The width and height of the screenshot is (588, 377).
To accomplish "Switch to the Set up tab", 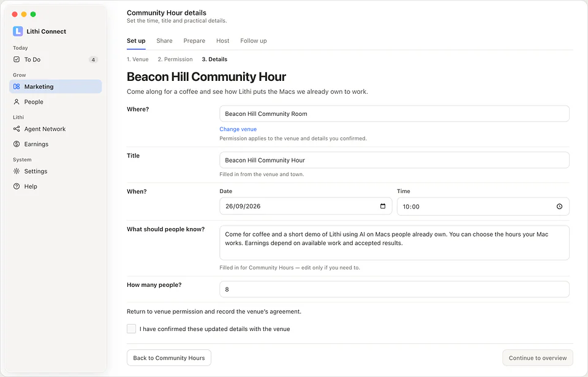I will [x=136, y=40].
